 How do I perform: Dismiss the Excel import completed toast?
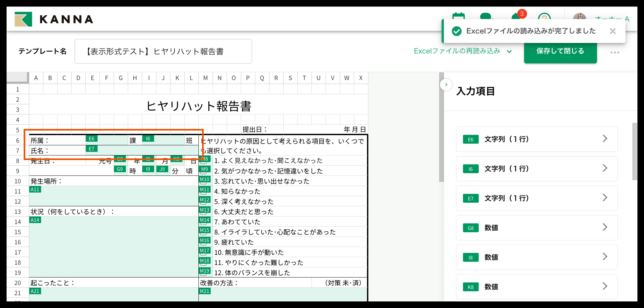(x=612, y=31)
